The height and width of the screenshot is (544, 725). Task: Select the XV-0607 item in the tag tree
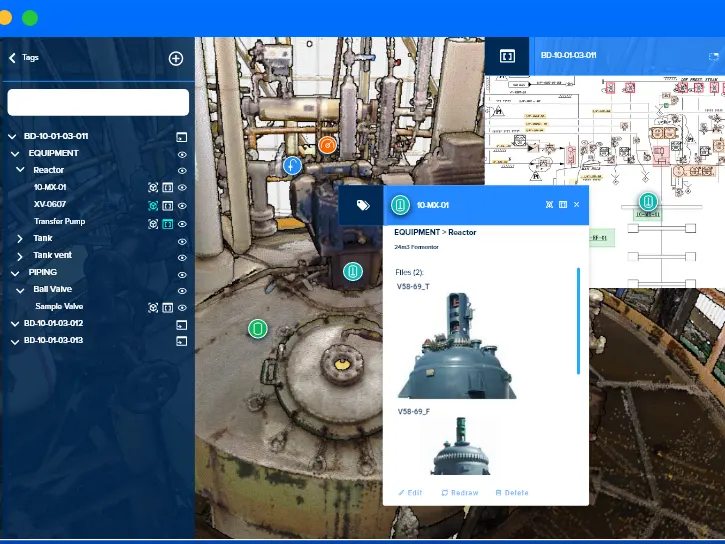[50, 204]
